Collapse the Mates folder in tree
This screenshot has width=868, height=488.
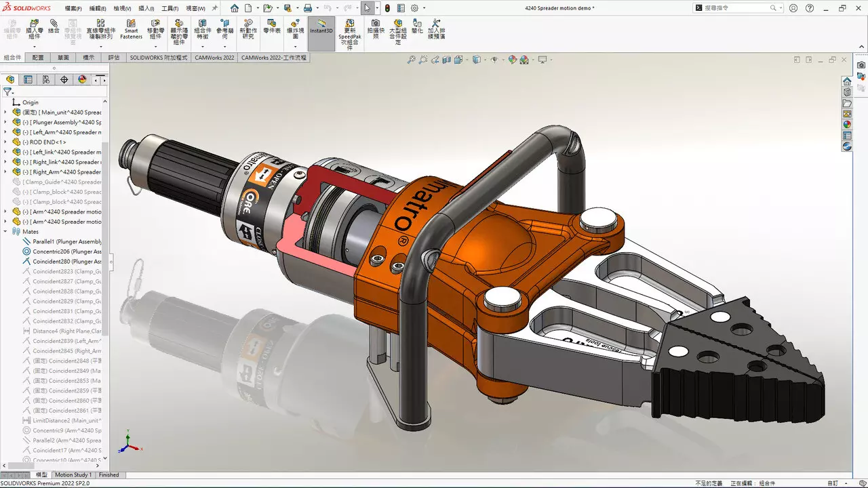click(6, 232)
